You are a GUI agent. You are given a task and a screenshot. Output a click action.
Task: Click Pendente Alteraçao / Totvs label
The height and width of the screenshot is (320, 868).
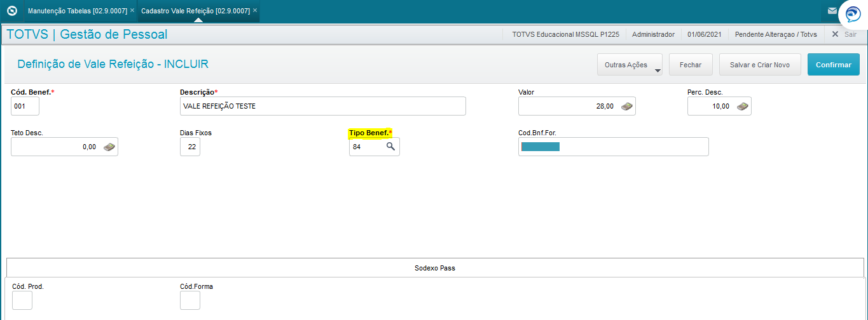click(x=776, y=34)
